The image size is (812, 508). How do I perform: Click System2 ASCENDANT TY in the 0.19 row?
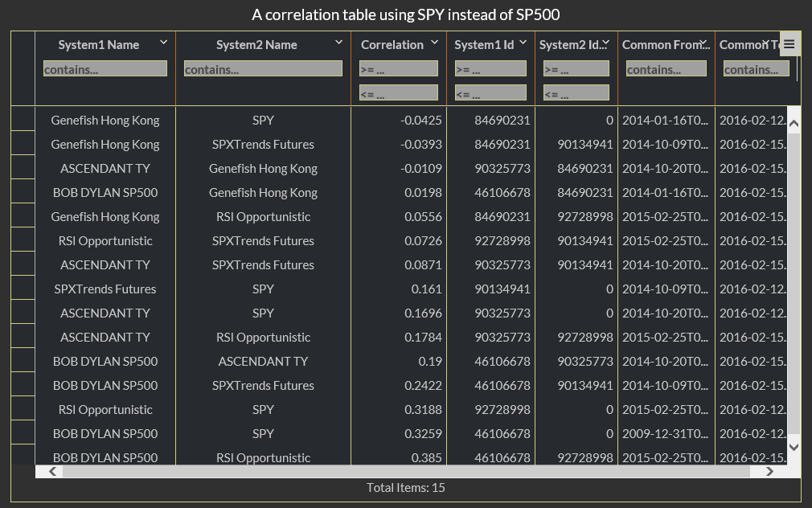[x=263, y=361]
